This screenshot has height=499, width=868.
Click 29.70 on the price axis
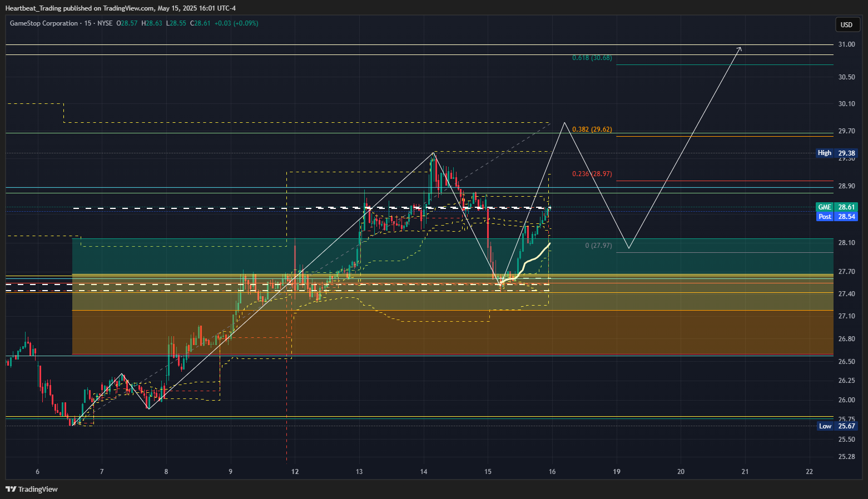(x=846, y=131)
